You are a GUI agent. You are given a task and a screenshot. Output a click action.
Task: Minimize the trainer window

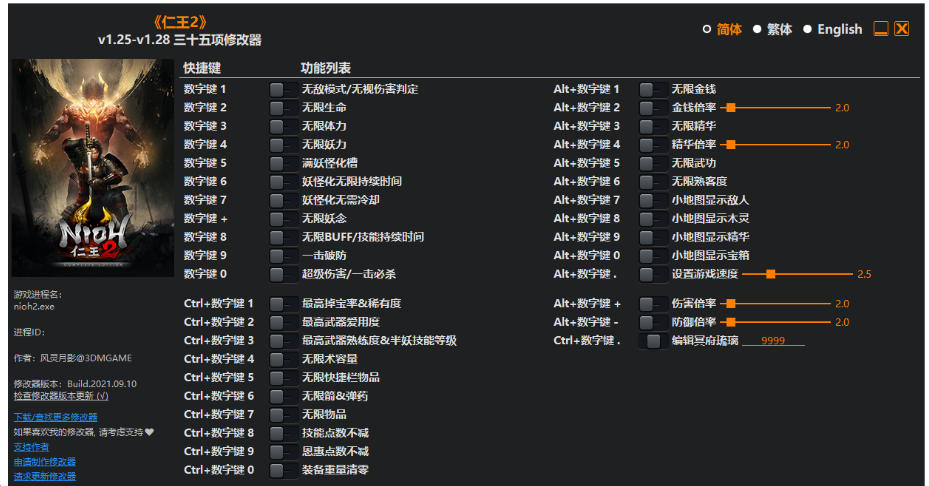point(881,28)
